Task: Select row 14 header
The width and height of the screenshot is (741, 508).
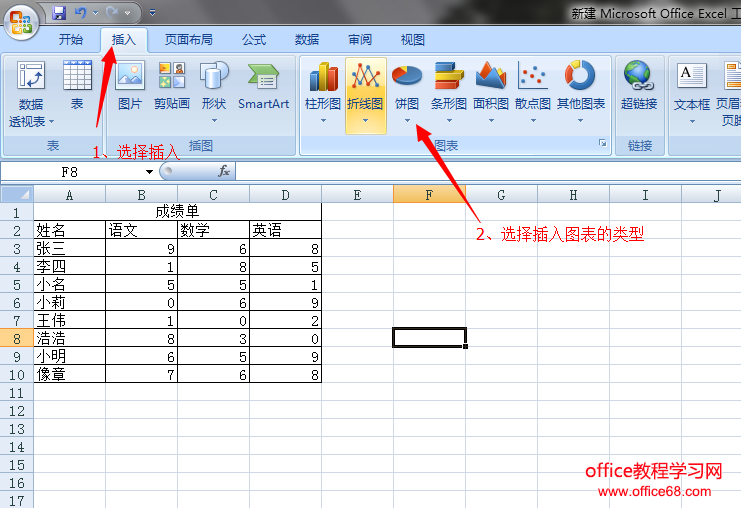Action: click(x=17, y=447)
